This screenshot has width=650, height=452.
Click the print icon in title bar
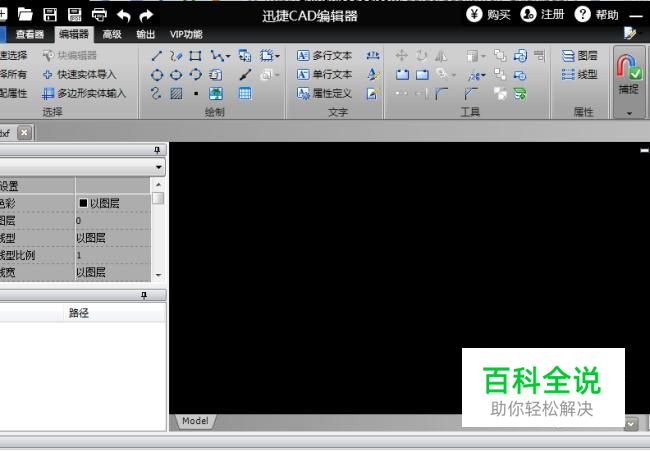click(x=99, y=15)
